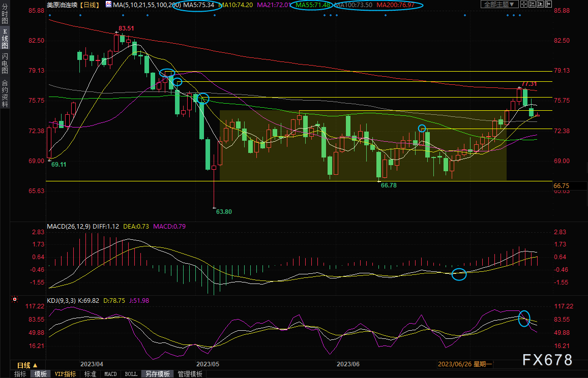Screen dimensions: 588x378
Task: Click the MA21 value label
Action: 274,5
